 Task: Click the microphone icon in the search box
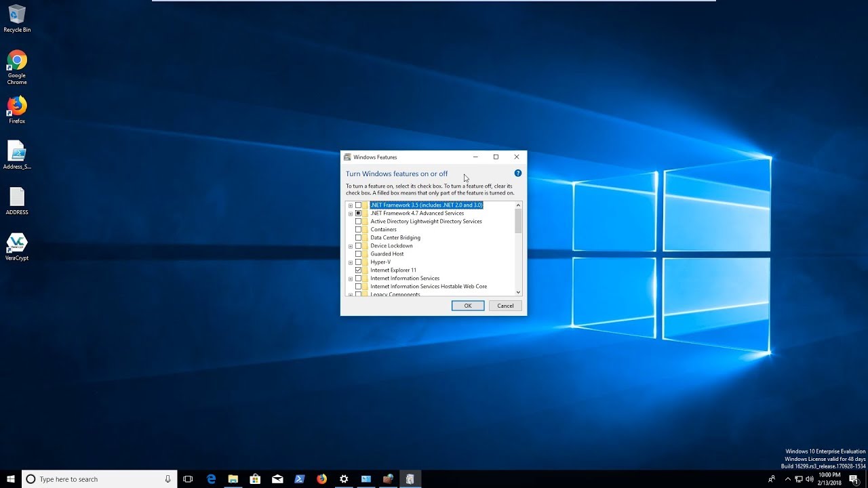(167, 479)
